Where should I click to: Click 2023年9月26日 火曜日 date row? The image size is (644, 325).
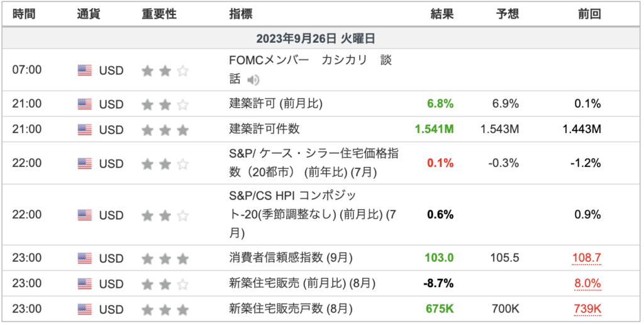click(x=321, y=38)
